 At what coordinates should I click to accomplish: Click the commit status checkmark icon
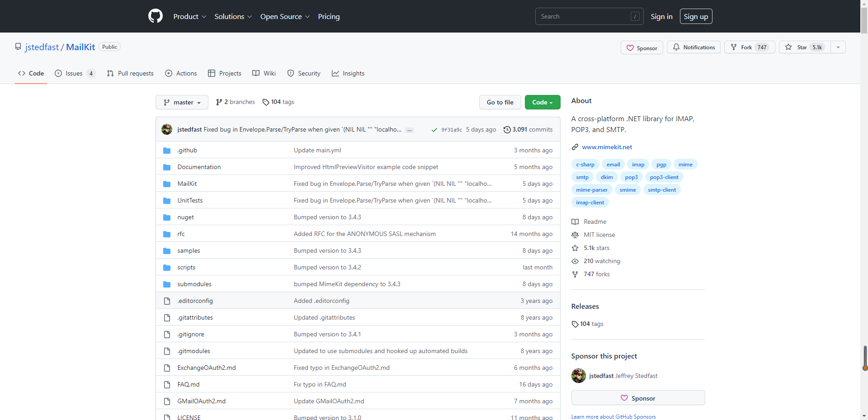pyautogui.click(x=434, y=130)
